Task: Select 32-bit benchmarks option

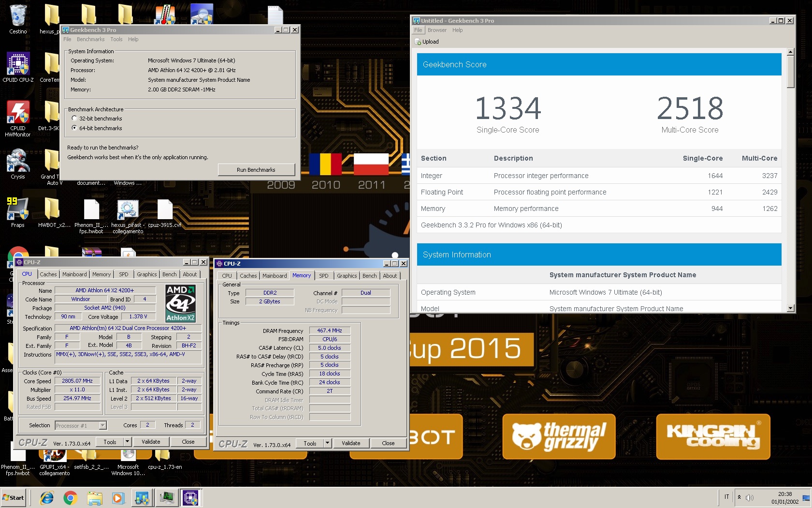Action: (74, 118)
